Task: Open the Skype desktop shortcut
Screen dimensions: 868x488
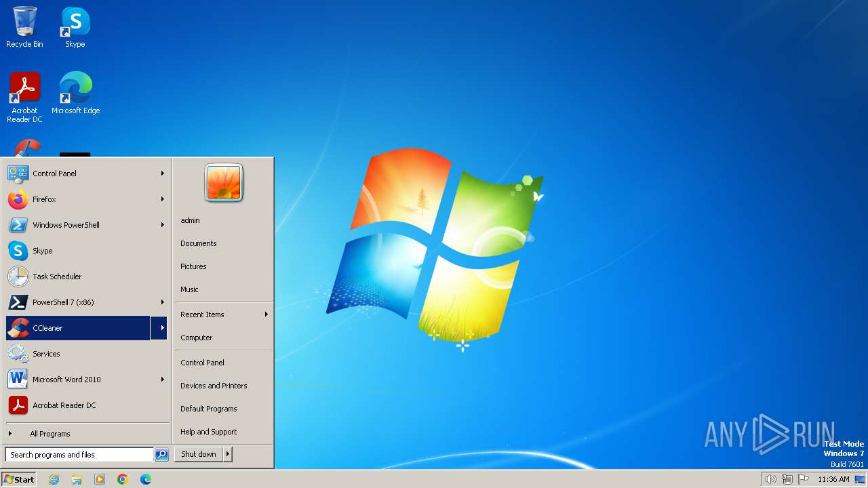Action: [75, 27]
